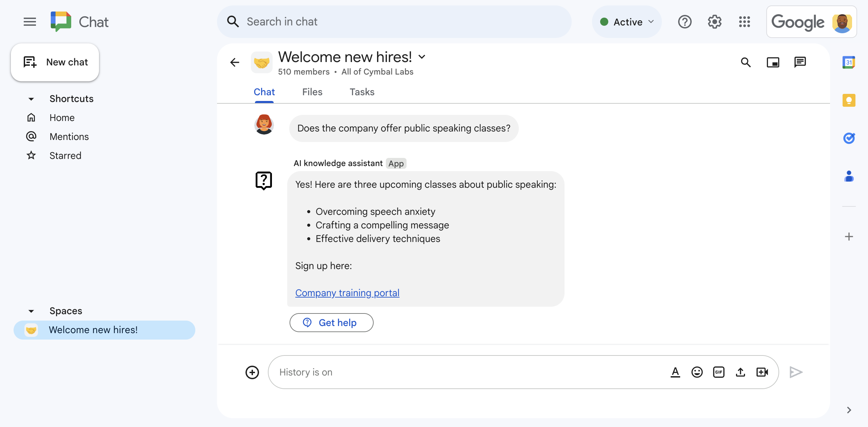
Task: Click the upload file icon in message bar
Action: pos(741,372)
